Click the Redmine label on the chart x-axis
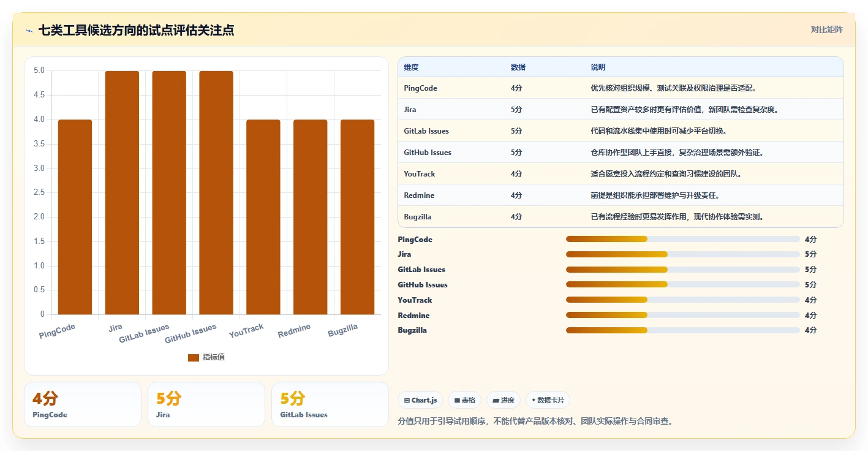The image size is (868, 451). pos(294,331)
